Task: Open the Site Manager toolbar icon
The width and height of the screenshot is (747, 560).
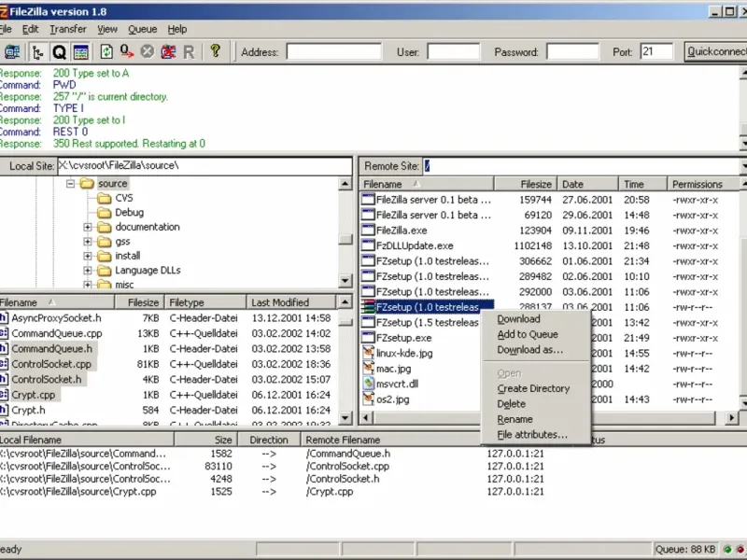Action: (12, 52)
